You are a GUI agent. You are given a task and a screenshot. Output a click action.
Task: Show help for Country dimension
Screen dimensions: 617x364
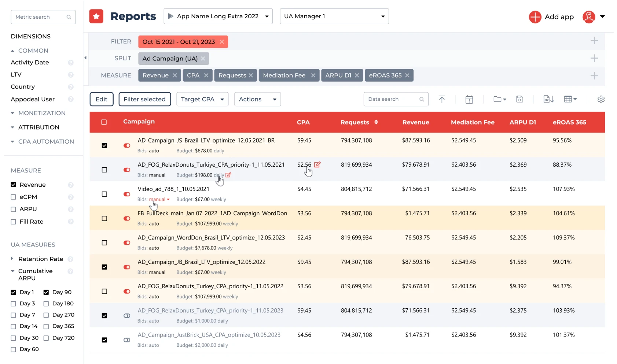pos(71,87)
